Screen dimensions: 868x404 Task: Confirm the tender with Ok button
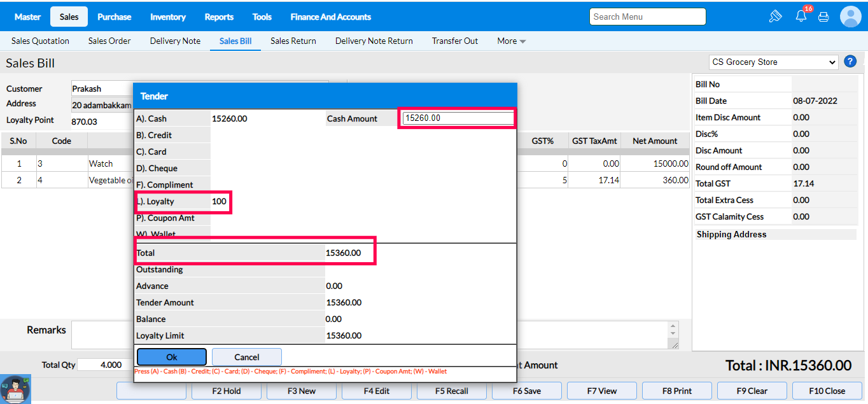172,357
